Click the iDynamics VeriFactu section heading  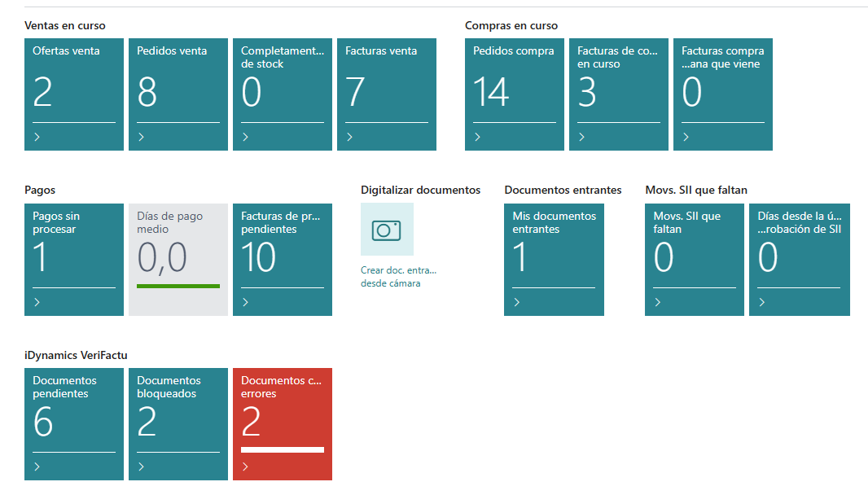click(x=76, y=355)
